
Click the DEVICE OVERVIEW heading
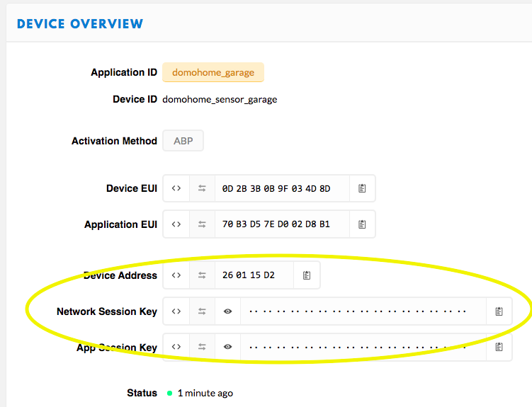point(80,24)
